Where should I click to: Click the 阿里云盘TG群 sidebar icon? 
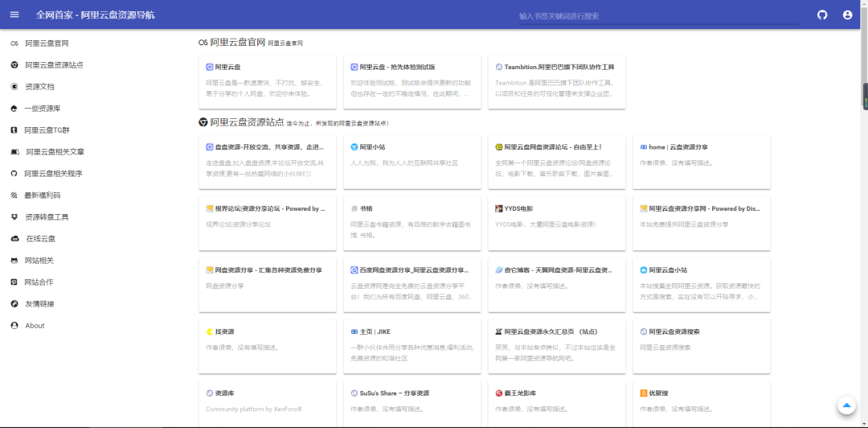(14, 130)
